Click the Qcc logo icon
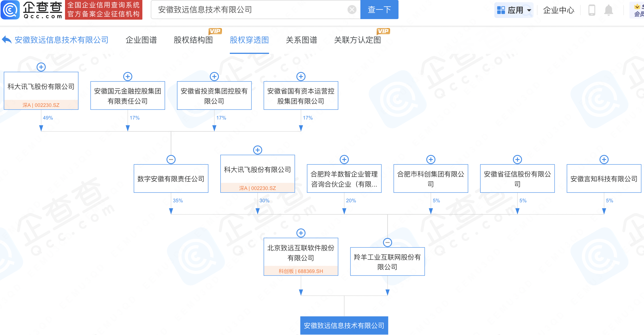 [x=10, y=10]
